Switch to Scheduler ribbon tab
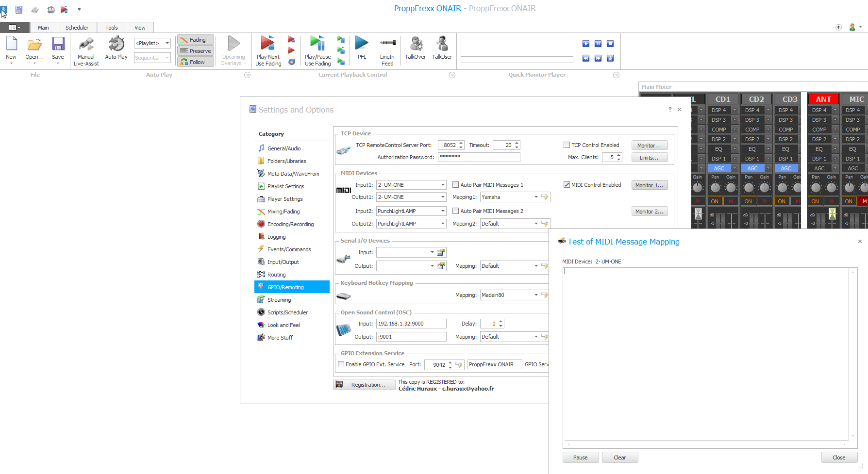Screen dimensions: 868x474 click(x=77, y=28)
